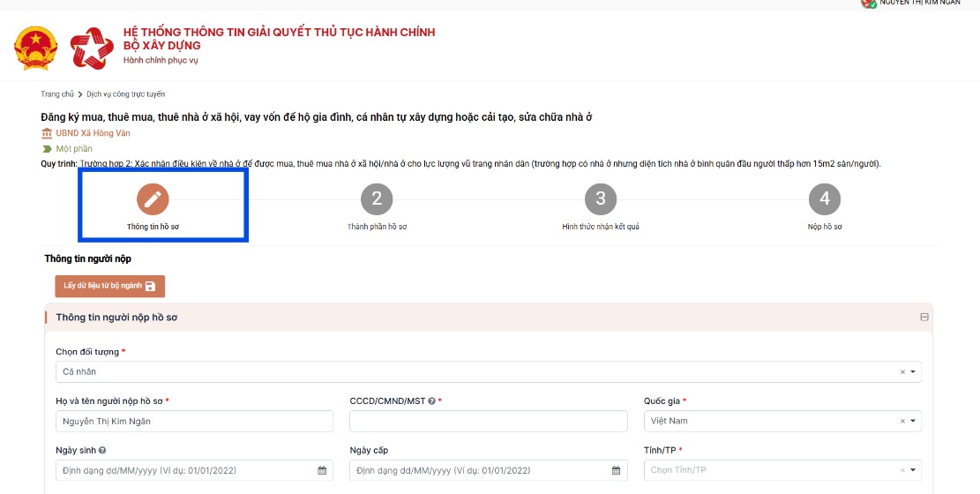Click the Thông tin người nộp hồ sơ panel title

tap(116, 318)
